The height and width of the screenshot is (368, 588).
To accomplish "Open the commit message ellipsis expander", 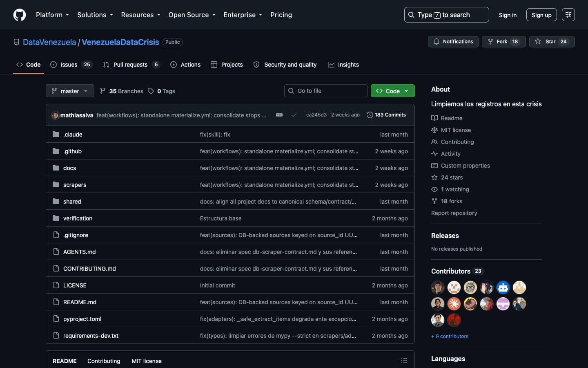I will [279, 115].
